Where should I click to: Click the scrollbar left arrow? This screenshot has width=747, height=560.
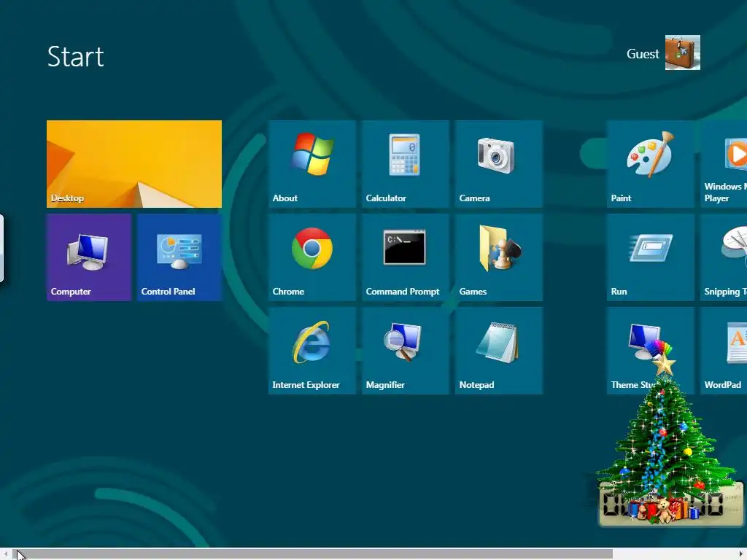click(x=5, y=554)
